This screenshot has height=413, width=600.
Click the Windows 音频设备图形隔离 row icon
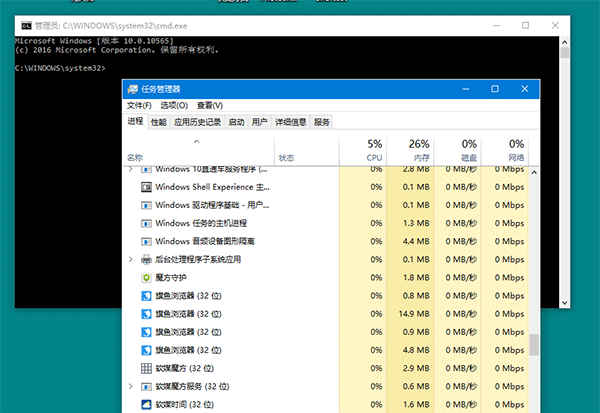(146, 242)
